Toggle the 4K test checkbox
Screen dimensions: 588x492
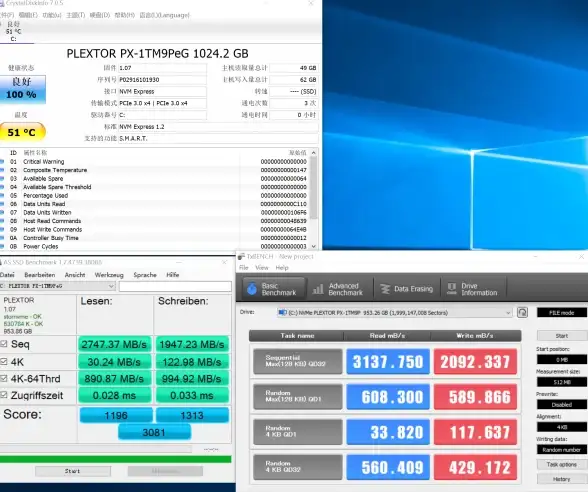(4, 362)
